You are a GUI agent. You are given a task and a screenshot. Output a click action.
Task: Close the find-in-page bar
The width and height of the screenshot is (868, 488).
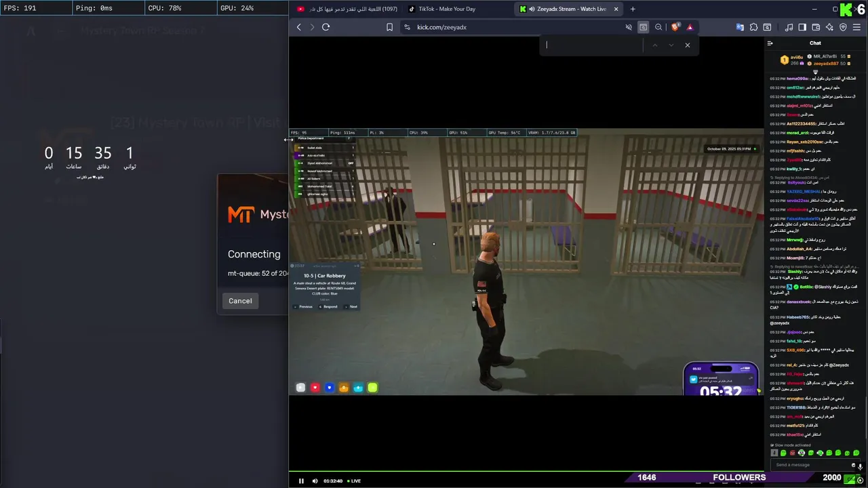point(688,45)
